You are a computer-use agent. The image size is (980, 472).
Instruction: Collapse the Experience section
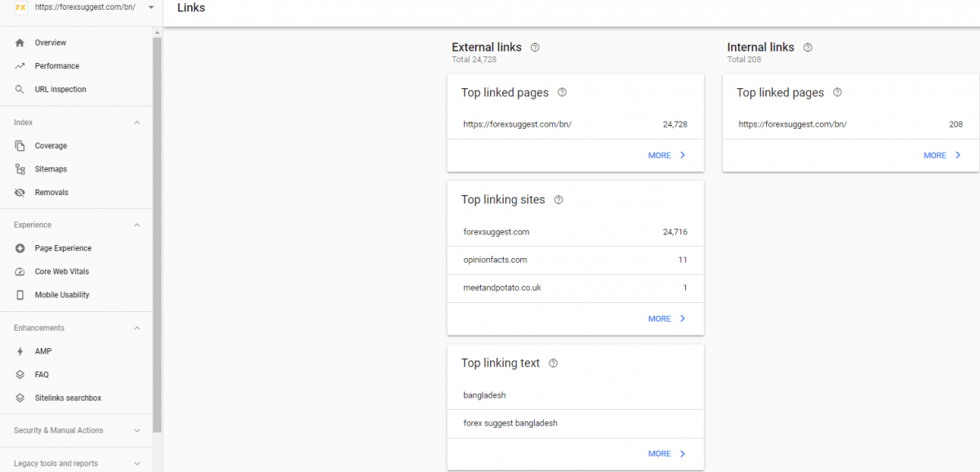[x=136, y=225]
